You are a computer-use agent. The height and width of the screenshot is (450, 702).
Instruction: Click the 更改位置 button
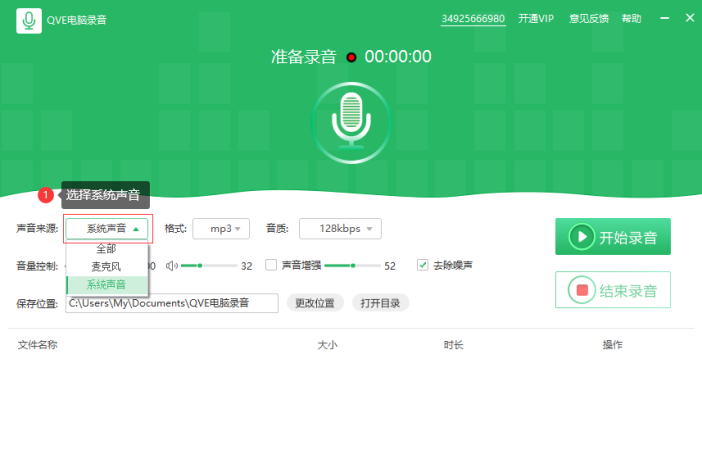click(315, 303)
